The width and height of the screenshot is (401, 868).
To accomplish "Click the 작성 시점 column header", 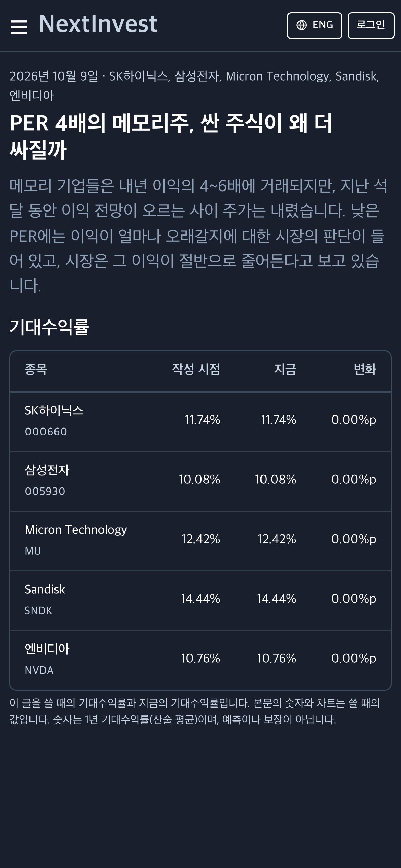I will point(196,369).
